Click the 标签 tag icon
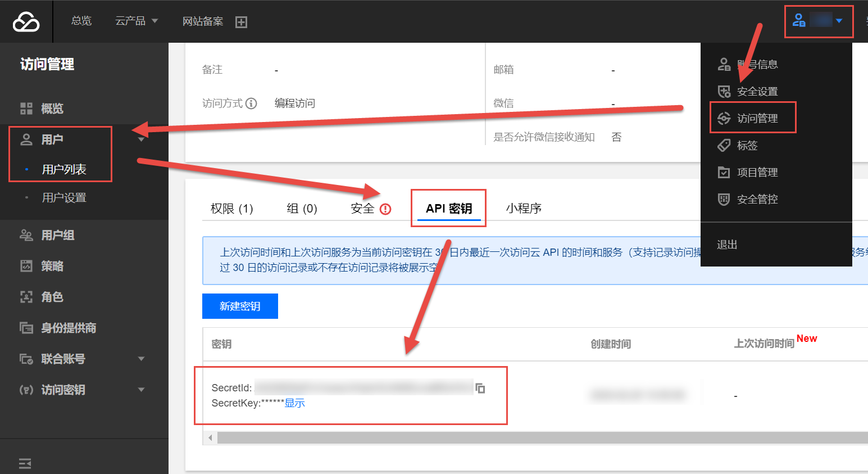The width and height of the screenshot is (868, 474). click(724, 145)
